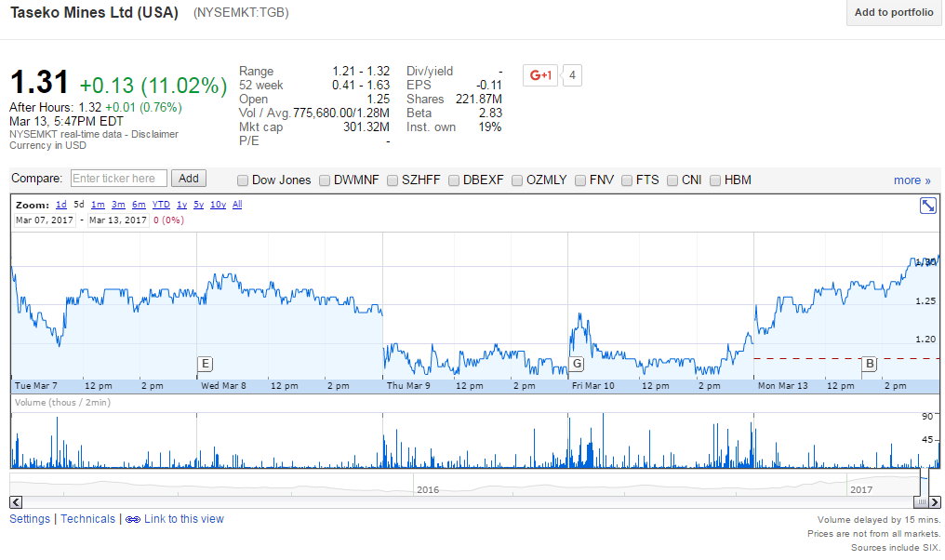The image size is (945, 560).
Task: Click the timeline range slider handle
Action: coord(921,501)
